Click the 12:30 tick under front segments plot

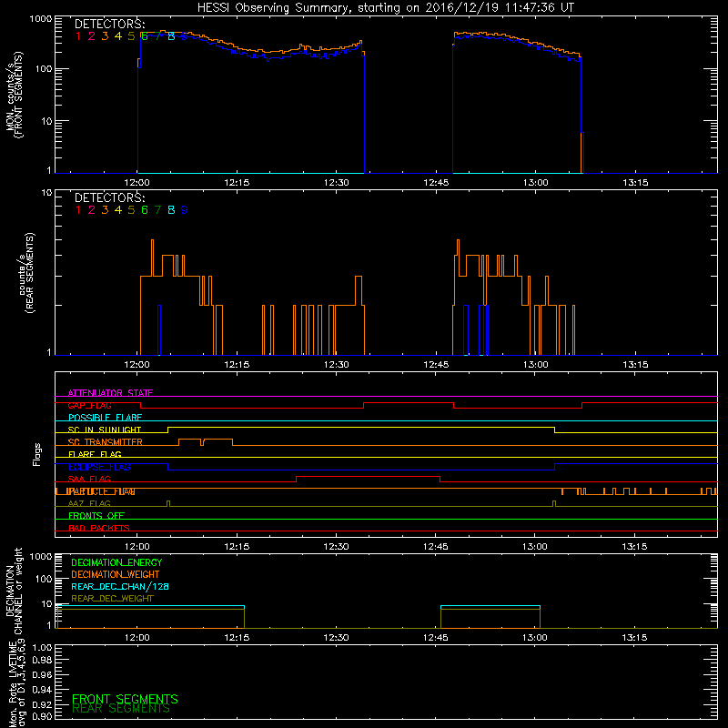pos(336,183)
